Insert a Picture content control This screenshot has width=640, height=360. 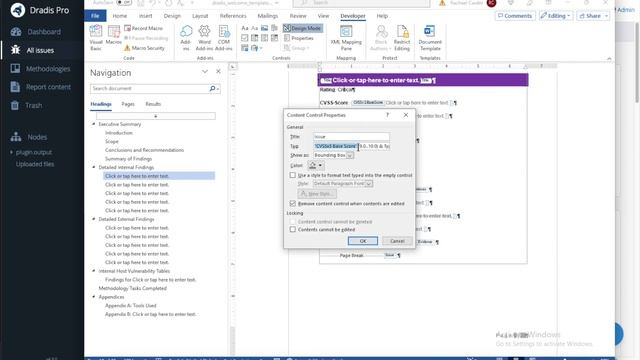click(264, 28)
